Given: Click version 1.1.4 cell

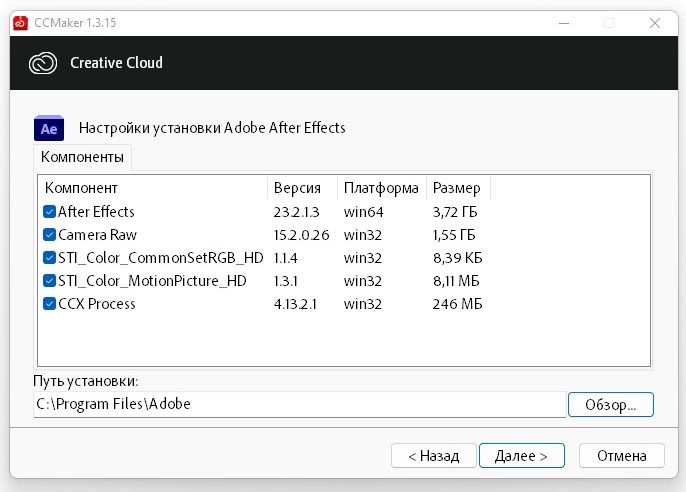Looking at the screenshot, I should click(286, 258).
